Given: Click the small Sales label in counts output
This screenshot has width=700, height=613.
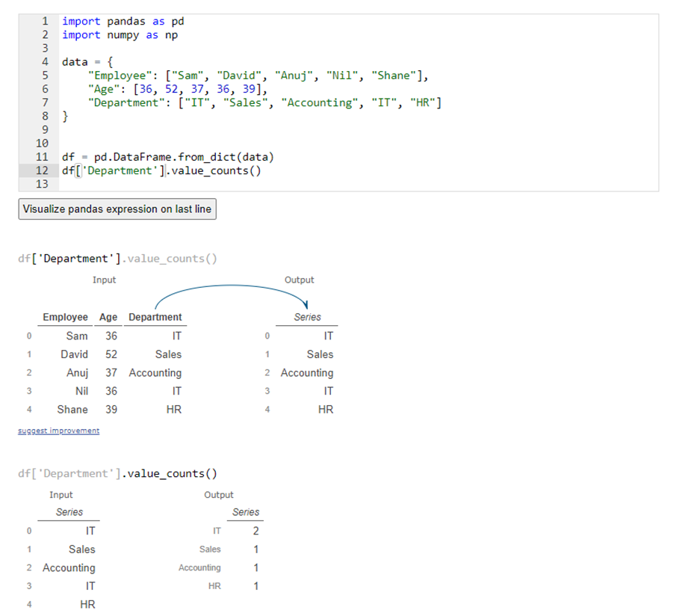Looking at the screenshot, I should coord(210,549).
